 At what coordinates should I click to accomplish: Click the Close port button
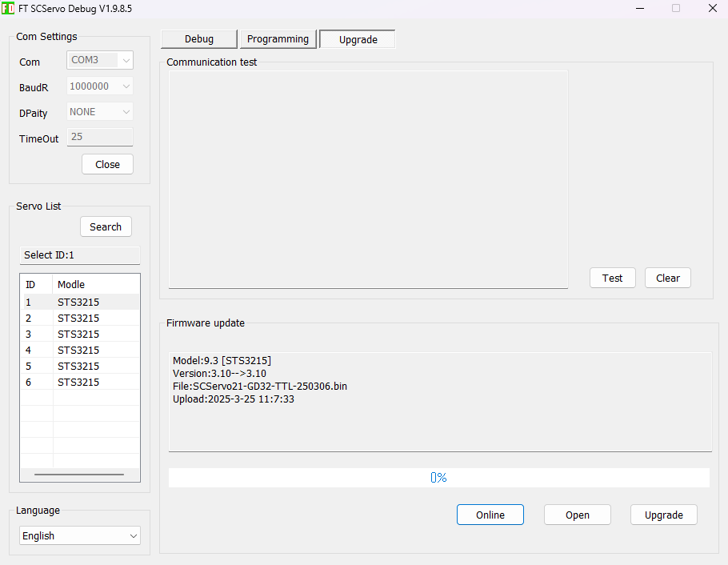coord(107,165)
